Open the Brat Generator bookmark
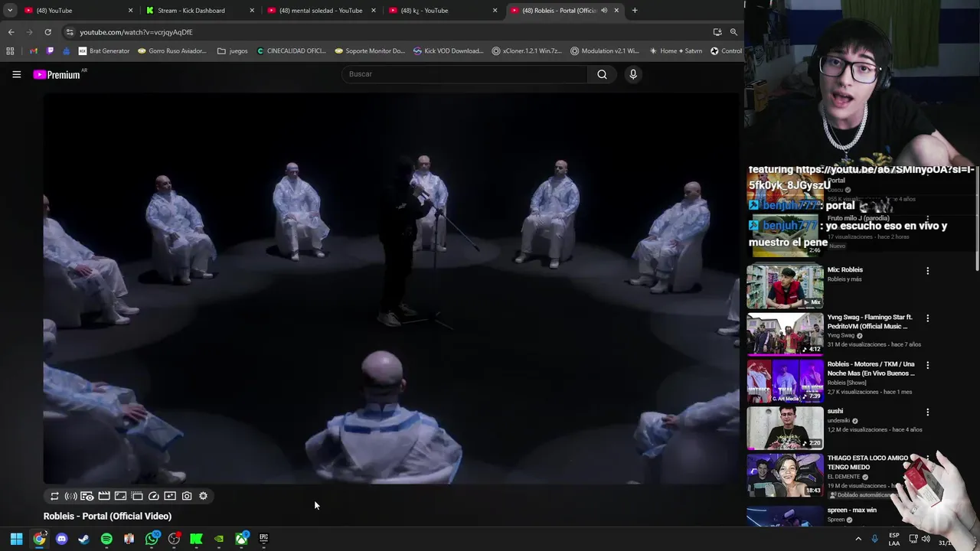980x551 pixels. pos(104,51)
